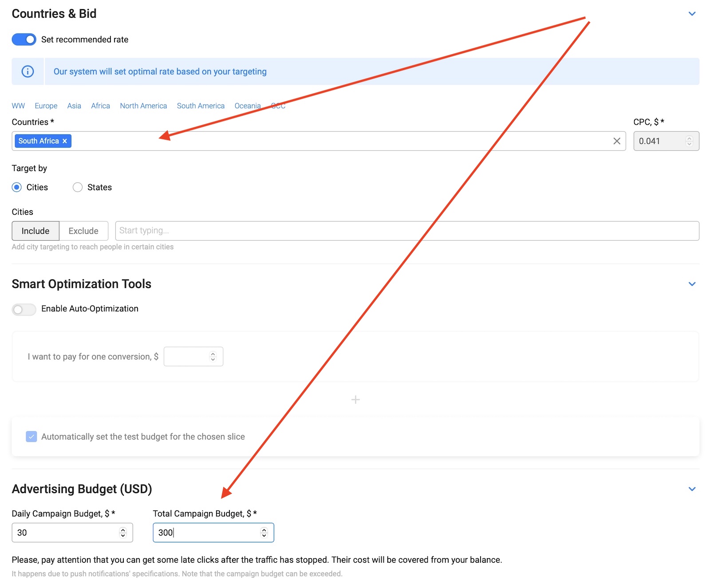This screenshot has height=588, width=710.
Task: Switch to Exclude cities mode
Action: click(83, 231)
